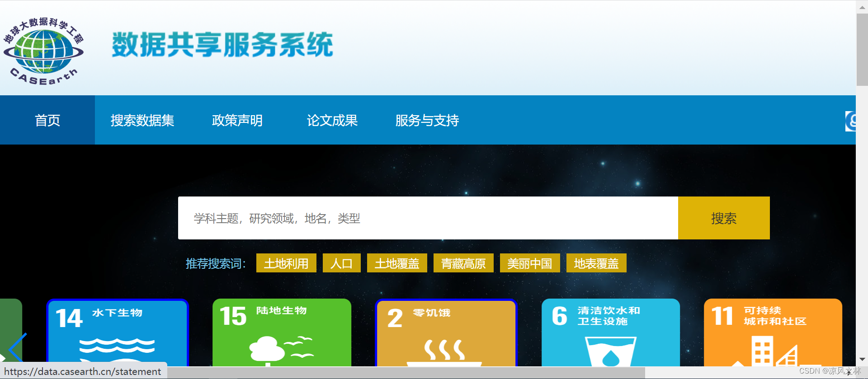Open the 政策声明 menu item
This screenshot has height=379, width=868.
click(237, 120)
